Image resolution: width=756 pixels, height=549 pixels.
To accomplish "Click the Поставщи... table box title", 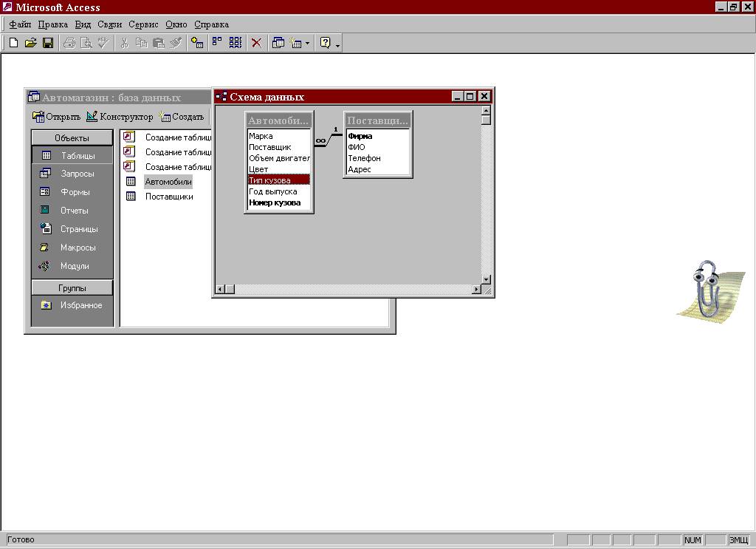I will (378, 120).
